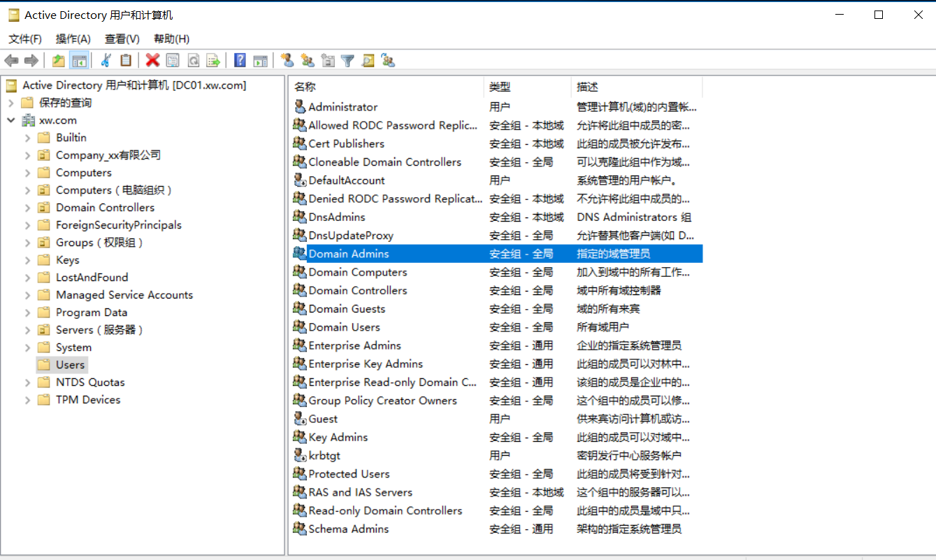Expand Company_xx有限公司 organizational unit
This screenshot has width=936, height=560.
(x=28, y=155)
